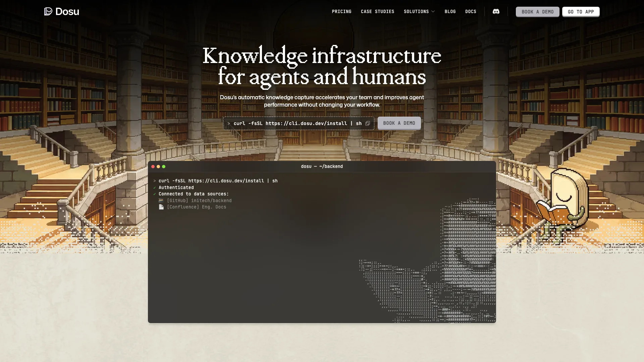Copy the curl install command
Viewport: 644px width, 362px height.
coord(368,123)
